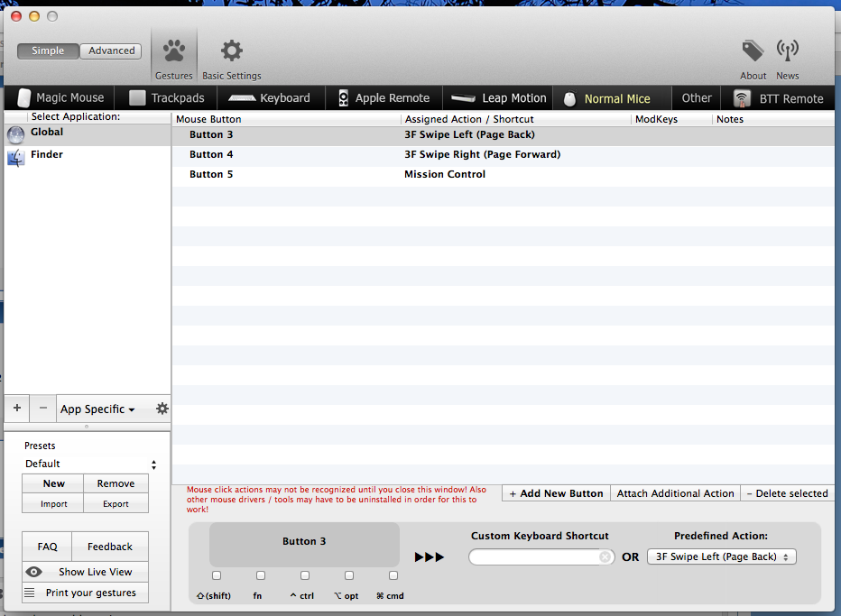
Task: Enable the fn modifier checkbox
Action: pyautogui.click(x=261, y=575)
